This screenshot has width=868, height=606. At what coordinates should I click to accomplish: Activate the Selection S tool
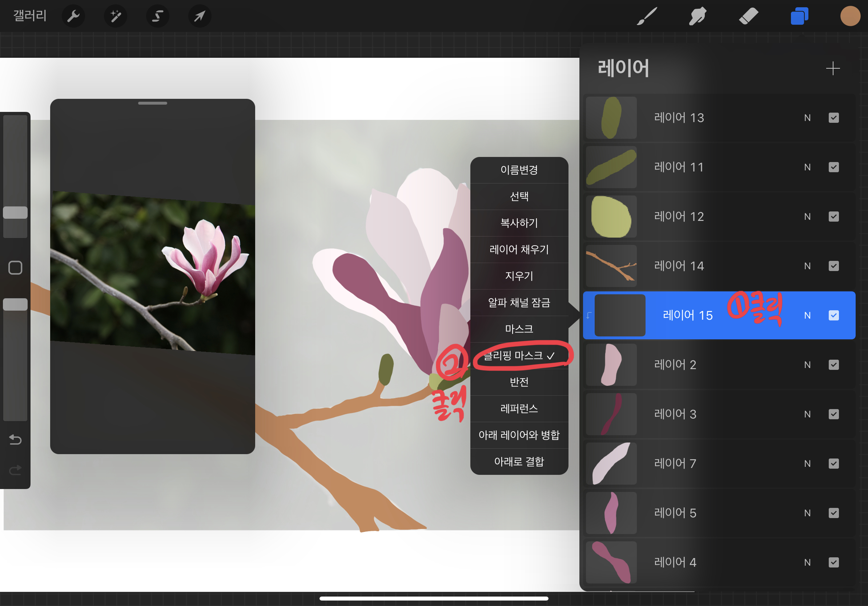157,16
